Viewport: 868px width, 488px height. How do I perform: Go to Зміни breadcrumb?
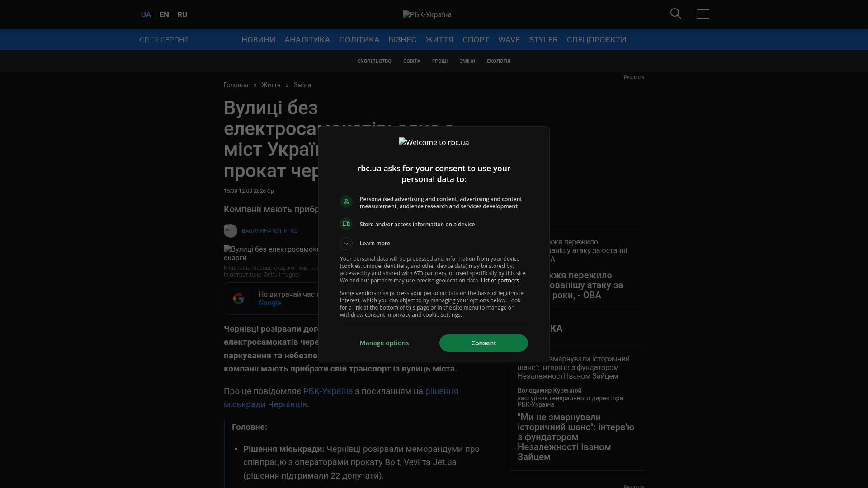302,85
